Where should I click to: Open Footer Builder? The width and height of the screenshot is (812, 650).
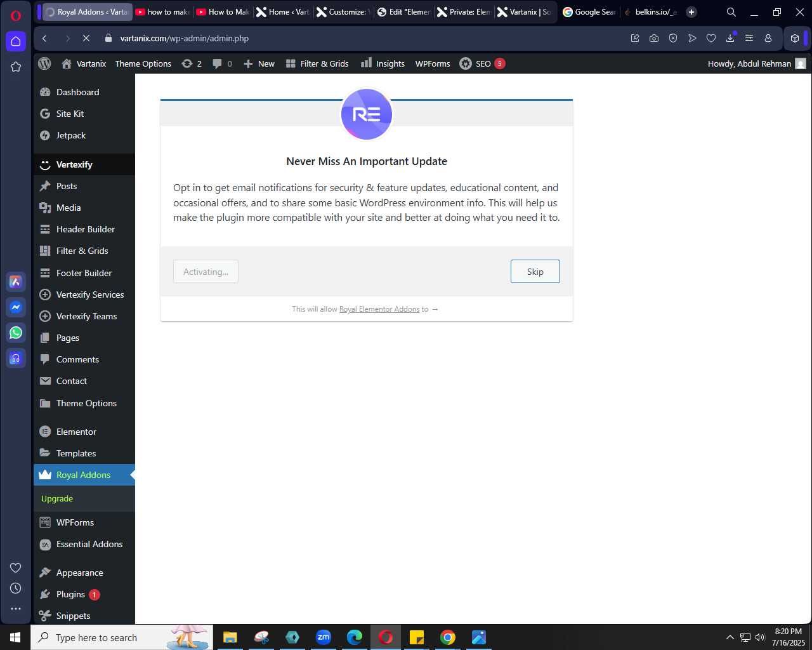pos(84,273)
